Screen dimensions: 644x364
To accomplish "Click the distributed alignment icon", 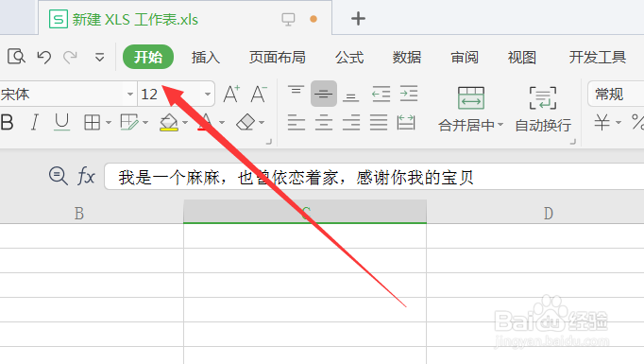I will tap(406, 123).
